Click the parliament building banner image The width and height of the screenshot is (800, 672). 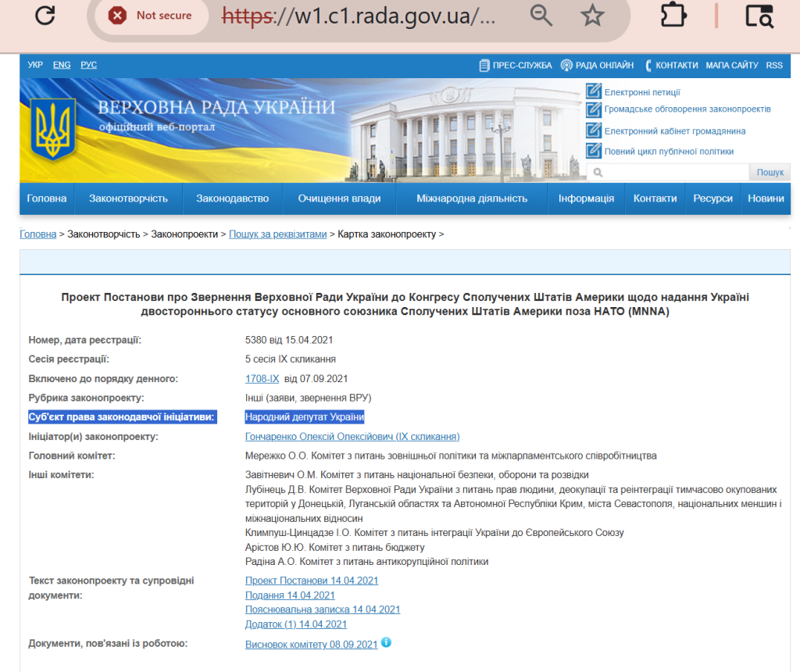(464, 133)
